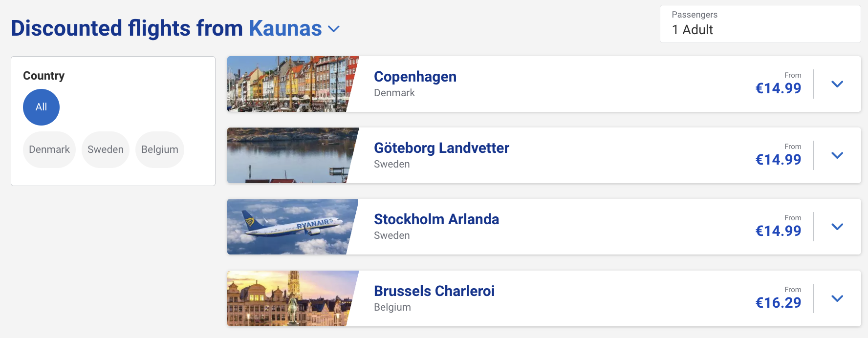The image size is (868, 338).
Task: Open the Copenhagen destination title
Action: point(415,77)
